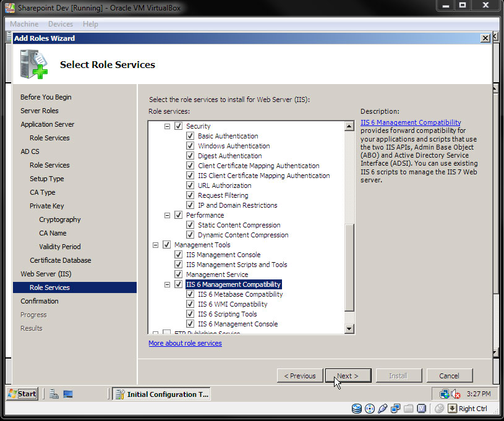The width and height of the screenshot is (504, 421).
Task: Click the Previous button
Action: (x=300, y=376)
